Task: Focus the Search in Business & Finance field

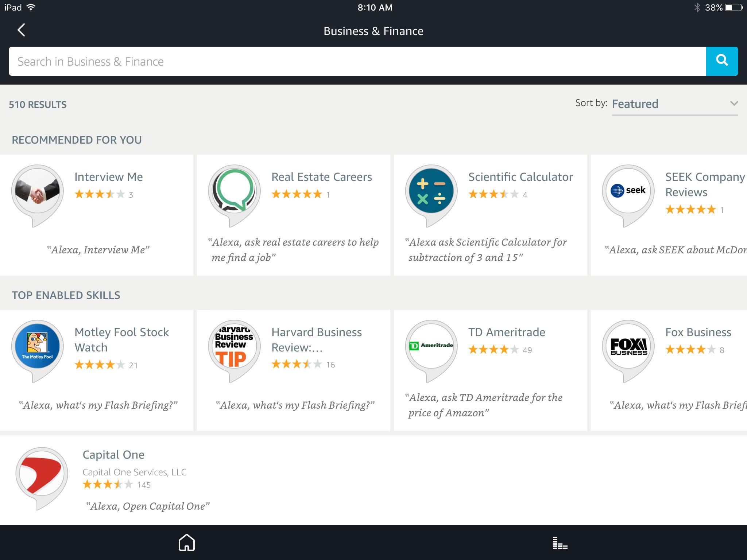Action: (x=357, y=61)
